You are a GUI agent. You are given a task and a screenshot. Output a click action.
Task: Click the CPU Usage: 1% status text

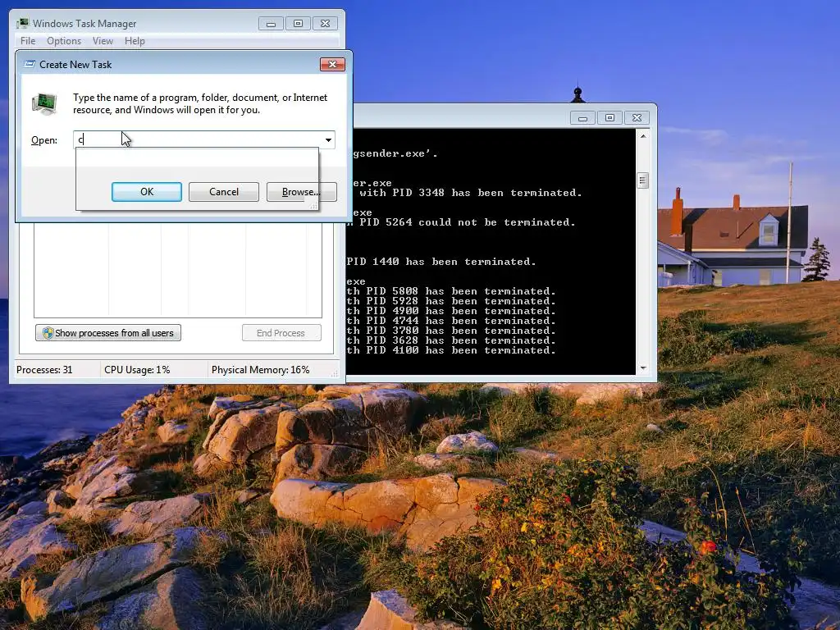pos(137,370)
